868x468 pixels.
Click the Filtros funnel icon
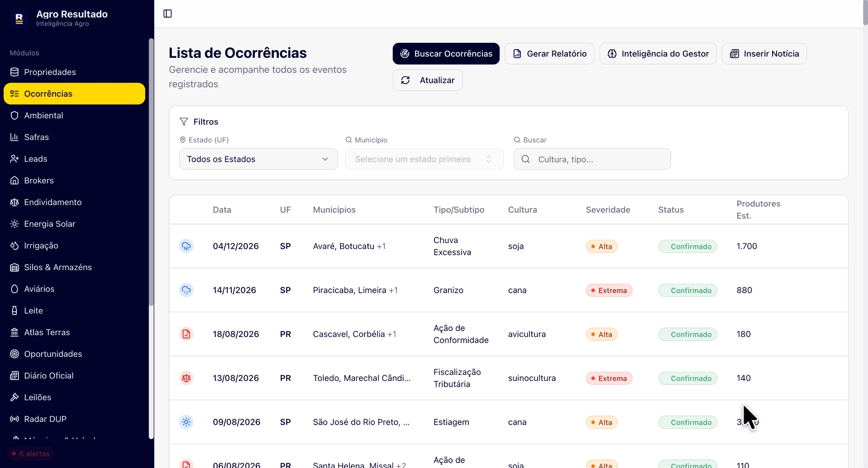click(184, 122)
